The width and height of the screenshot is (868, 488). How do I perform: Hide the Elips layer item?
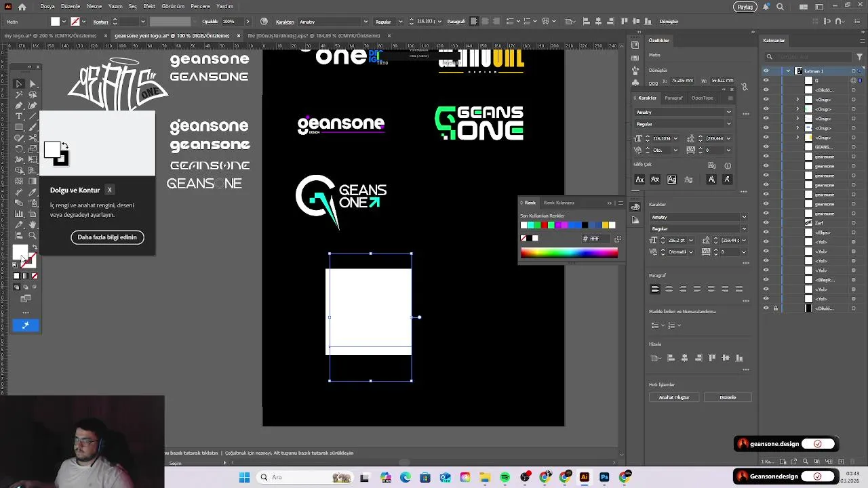(766, 232)
